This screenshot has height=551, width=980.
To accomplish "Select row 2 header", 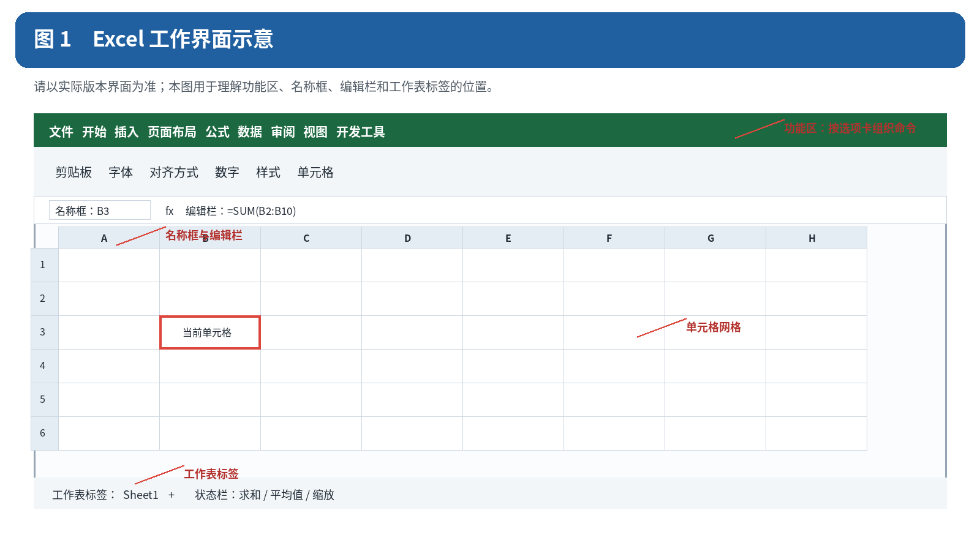I will pyautogui.click(x=45, y=299).
